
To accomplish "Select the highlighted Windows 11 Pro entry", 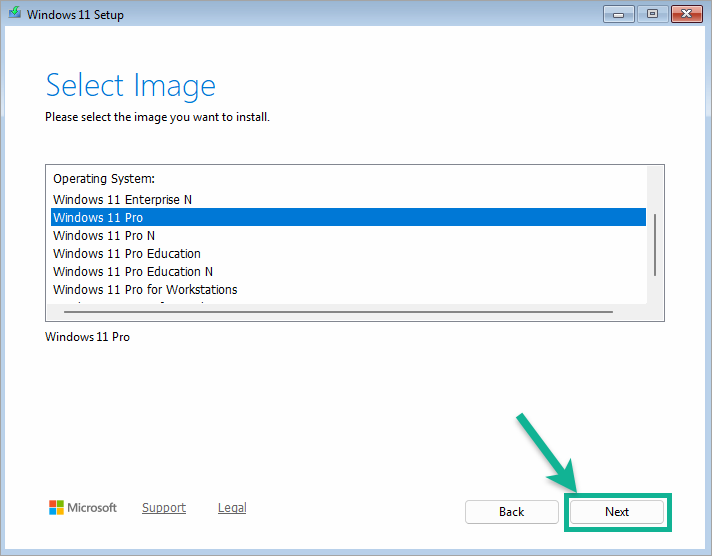I will [348, 217].
